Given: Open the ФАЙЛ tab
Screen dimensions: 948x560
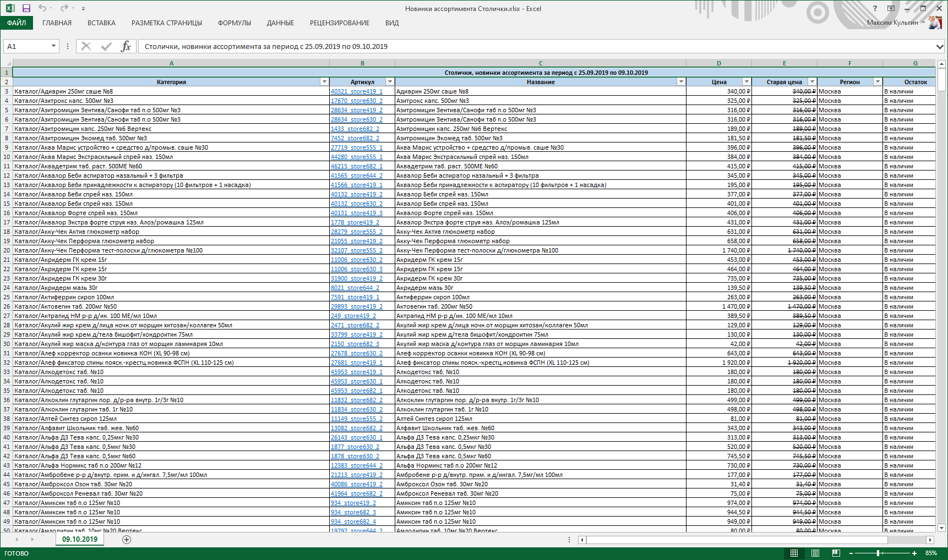Looking at the screenshot, I should (17, 23).
